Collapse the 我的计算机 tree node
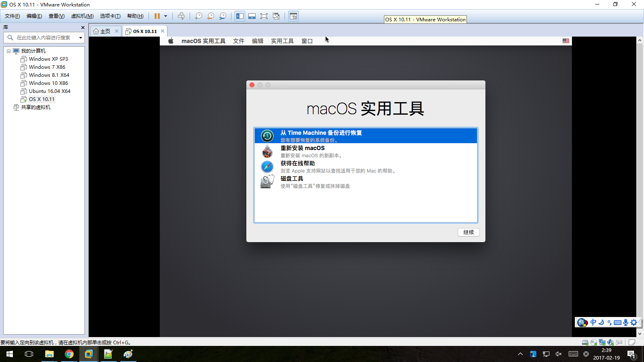 point(8,51)
